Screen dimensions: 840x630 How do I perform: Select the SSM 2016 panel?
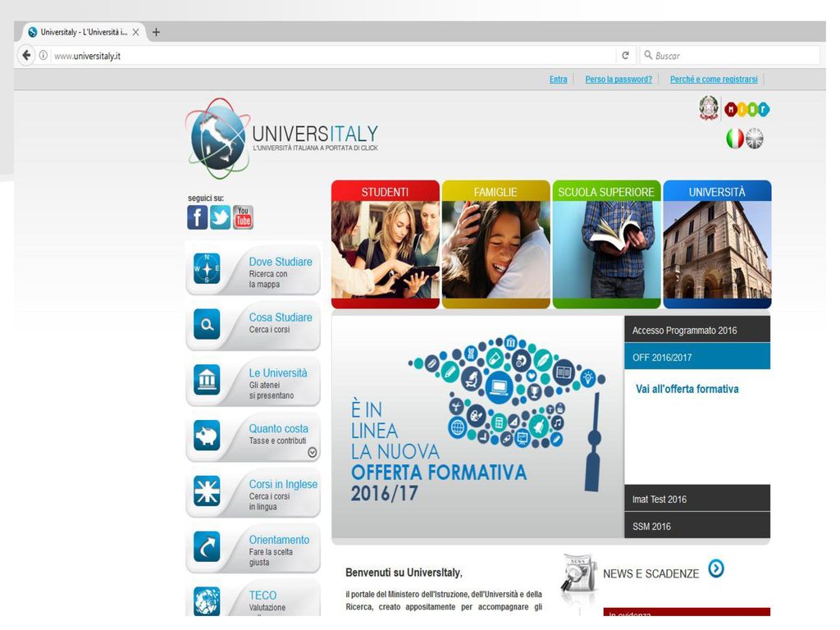[x=697, y=525]
